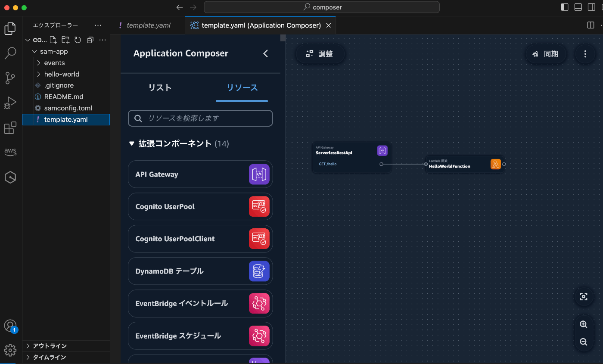This screenshot has height=364, width=603.
Task: Click the New Folder icon in explorer
Action: pos(65,40)
